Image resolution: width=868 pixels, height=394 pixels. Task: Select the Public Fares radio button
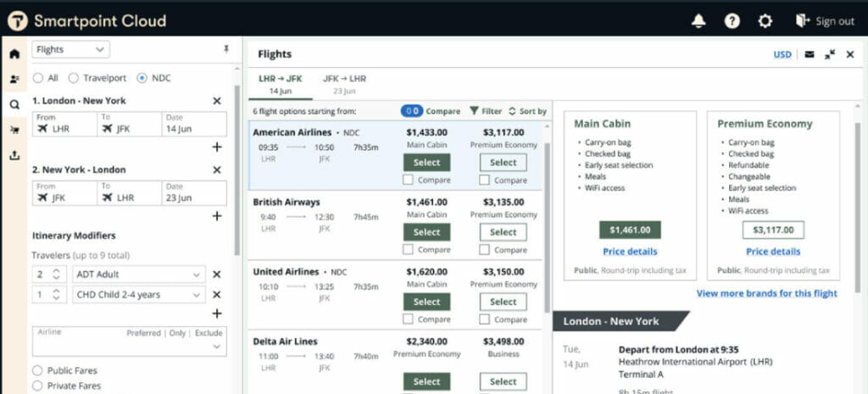[37, 371]
